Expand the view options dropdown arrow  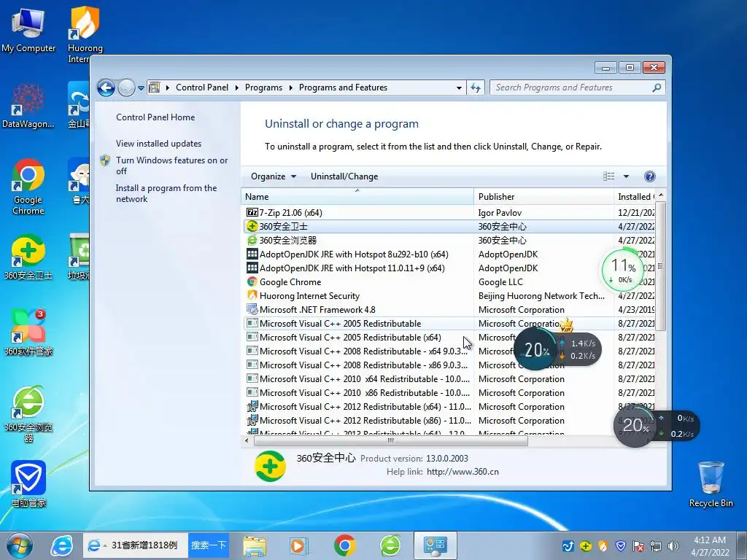(626, 176)
